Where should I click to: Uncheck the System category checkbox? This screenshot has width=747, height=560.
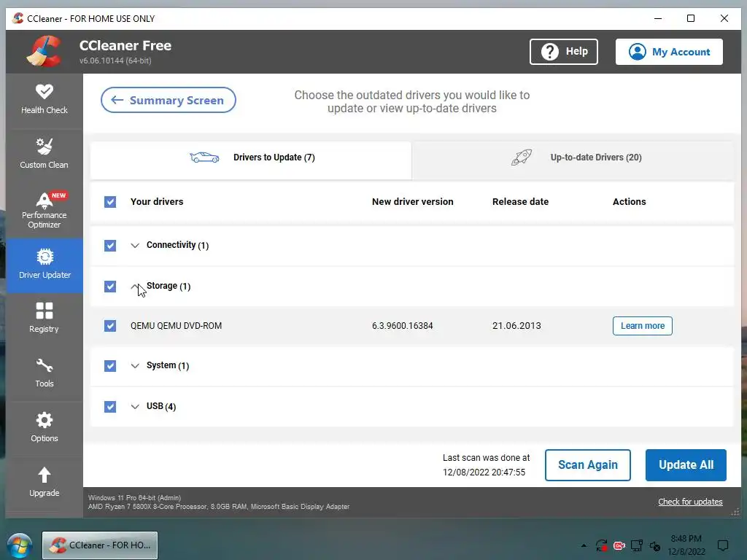[110, 366]
